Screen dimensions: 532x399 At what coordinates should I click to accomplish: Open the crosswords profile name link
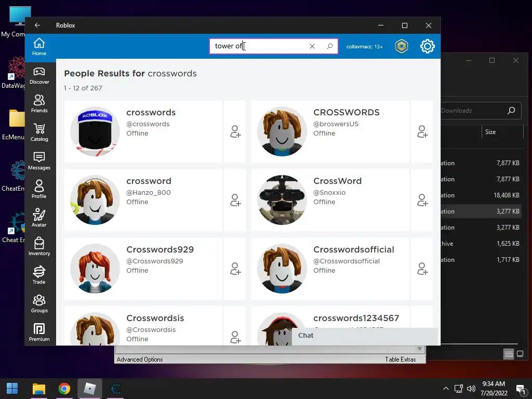[x=151, y=112]
